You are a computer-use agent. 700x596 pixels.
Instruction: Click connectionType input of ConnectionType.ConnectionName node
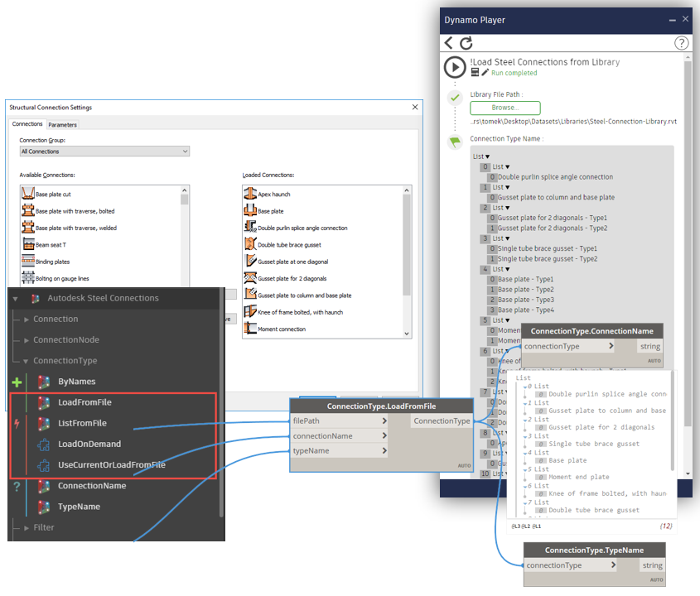[568, 346]
